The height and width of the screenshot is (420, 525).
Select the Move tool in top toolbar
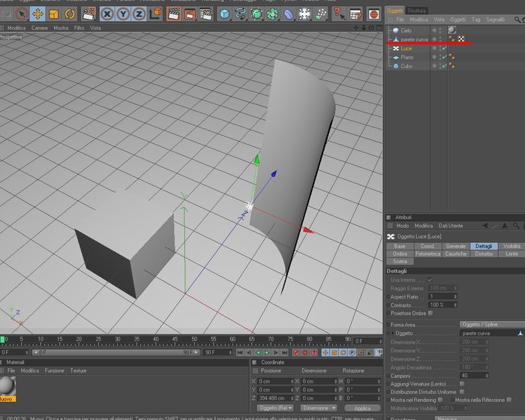pos(37,14)
